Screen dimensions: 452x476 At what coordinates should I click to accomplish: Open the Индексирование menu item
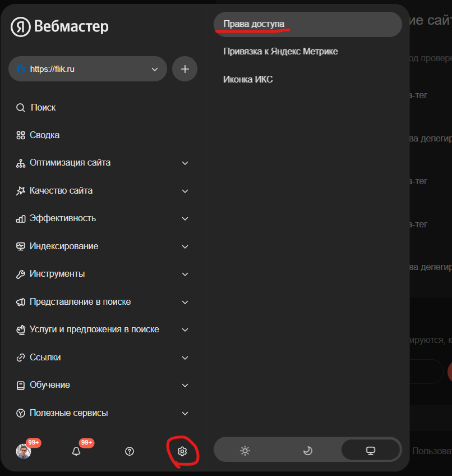64,246
